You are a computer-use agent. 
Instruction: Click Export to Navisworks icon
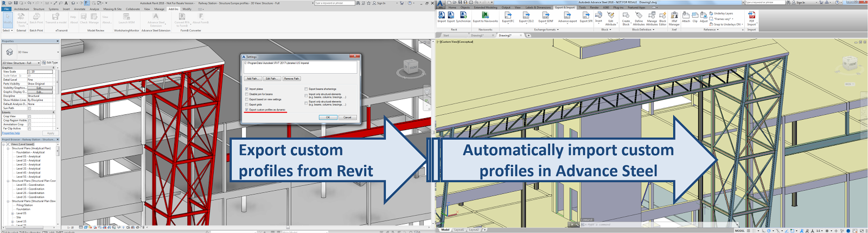pos(486,17)
